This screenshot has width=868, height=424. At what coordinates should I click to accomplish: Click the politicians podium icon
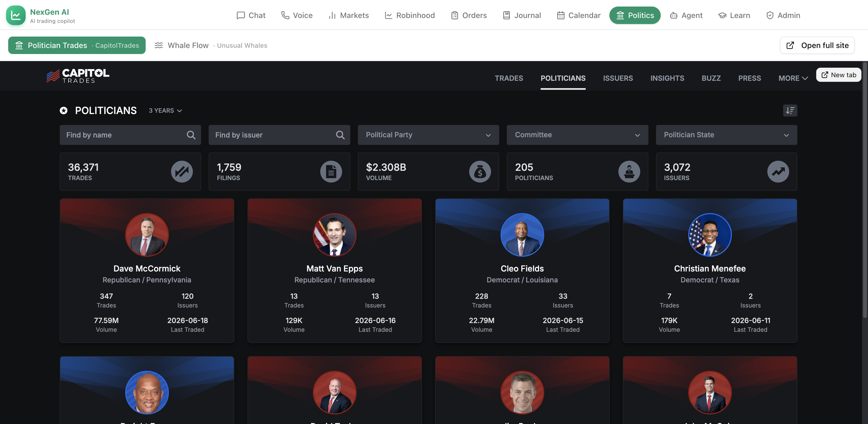[629, 172]
